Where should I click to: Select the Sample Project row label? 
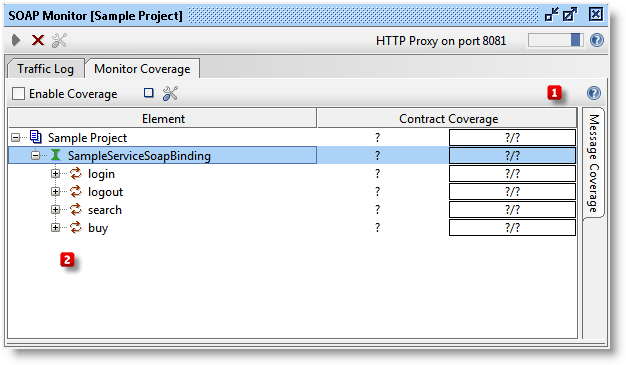pos(87,137)
